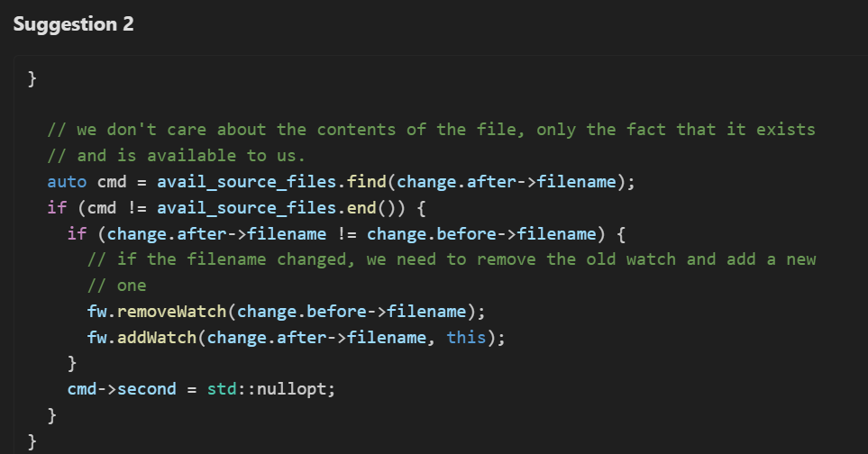Screen dimensions: 868x454
Task: Click the first comment line about file contents
Action: (x=431, y=130)
